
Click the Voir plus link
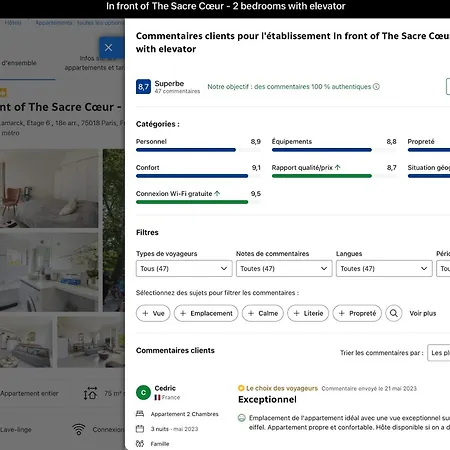coord(423,313)
